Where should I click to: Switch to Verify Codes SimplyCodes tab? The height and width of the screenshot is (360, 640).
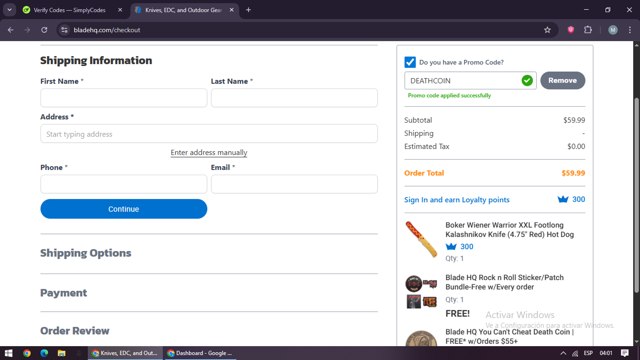(69, 10)
